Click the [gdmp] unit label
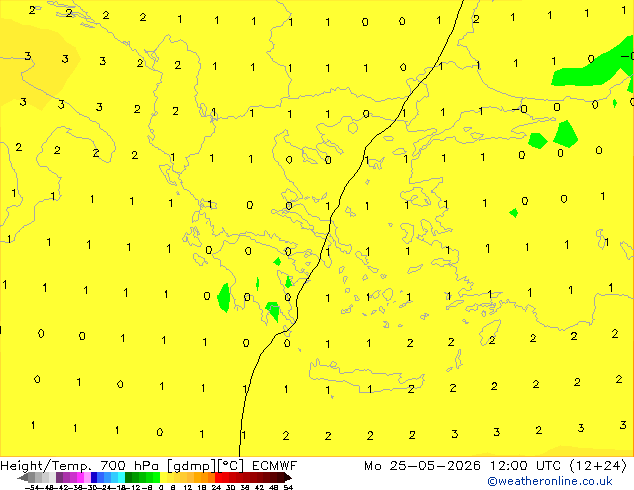The image size is (634, 490). [x=192, y=466]
